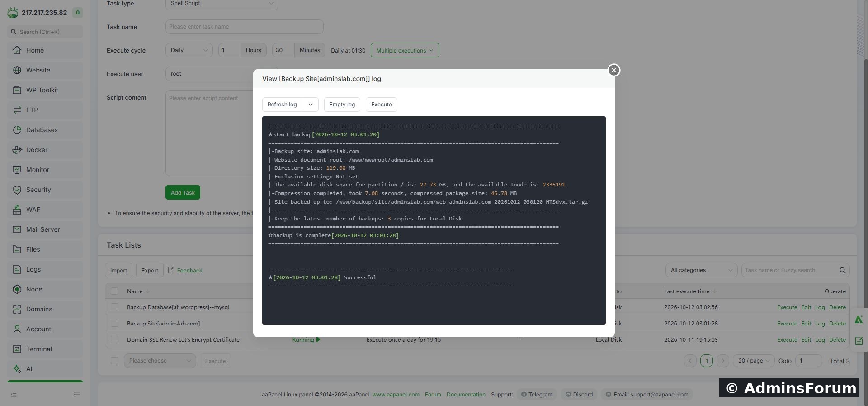Image resolution: width=868 pixels, height=406 pixels.
Task: Open the All categories filter dropdown
Action: [701, 270]
